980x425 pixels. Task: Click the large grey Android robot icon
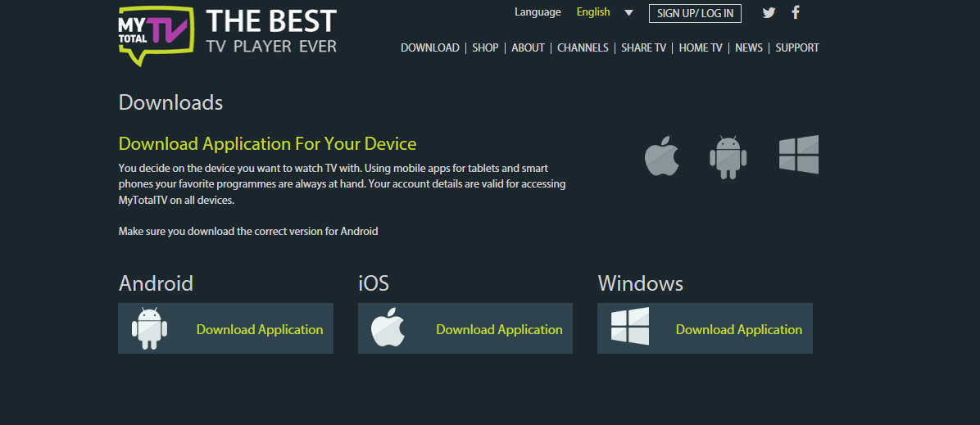pyautogui.click(x=728, y=157)
